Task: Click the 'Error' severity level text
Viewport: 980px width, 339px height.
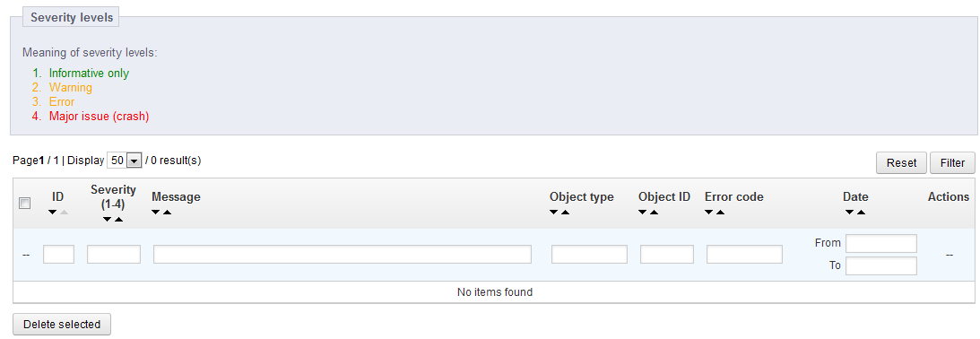Action: (62, 102)
